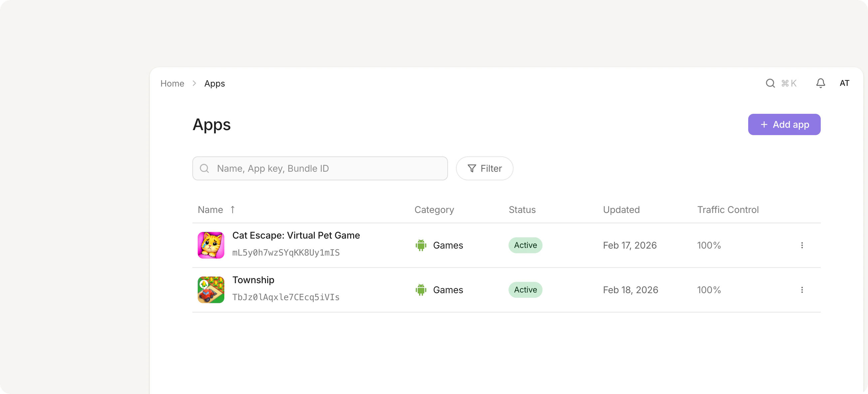Screen dimensions: 868x394
Task: Click the Cat Escape app icon
Action: click(211, 245)
